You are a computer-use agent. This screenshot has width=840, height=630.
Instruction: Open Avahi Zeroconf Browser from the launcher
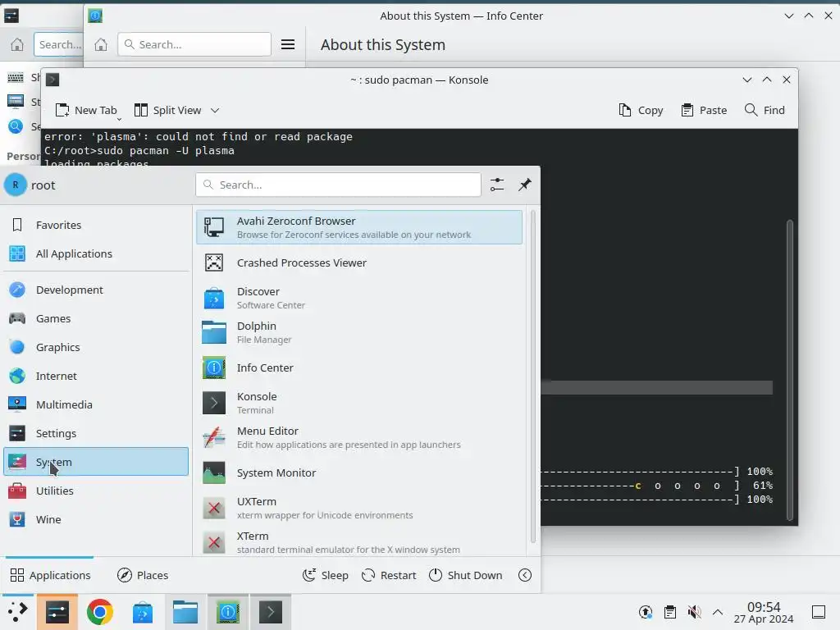coord(359,227)
